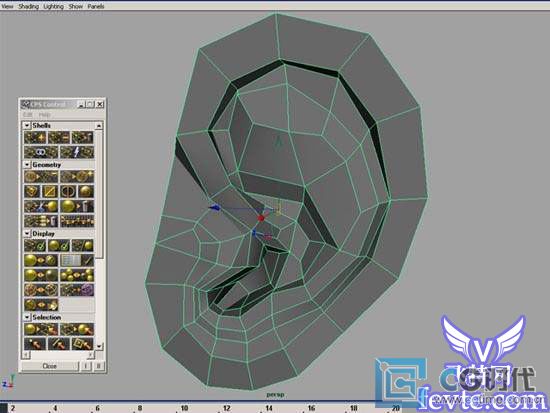Image resolution: width=550 pixels, height=413 pixels.
Task: Click the Shells icon with equals sign
Action: point(59,137)
